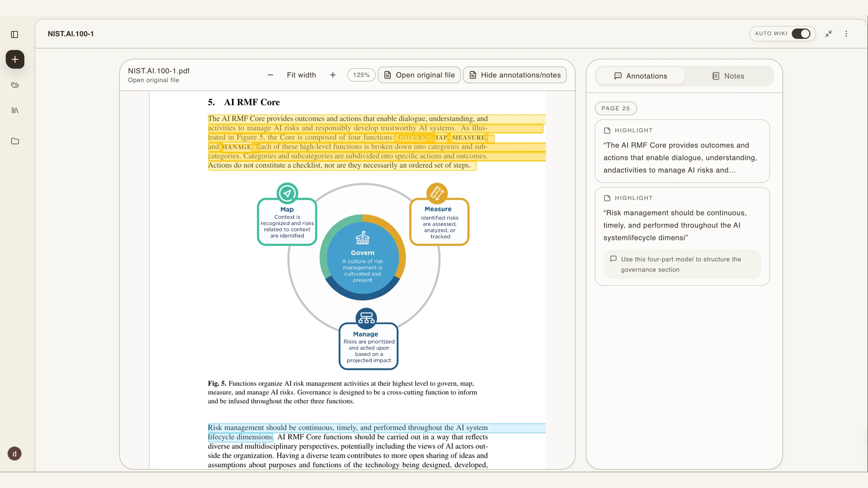Open the folder icon in sidebar
The image size is (868, 488).
(x=15, y=141)
